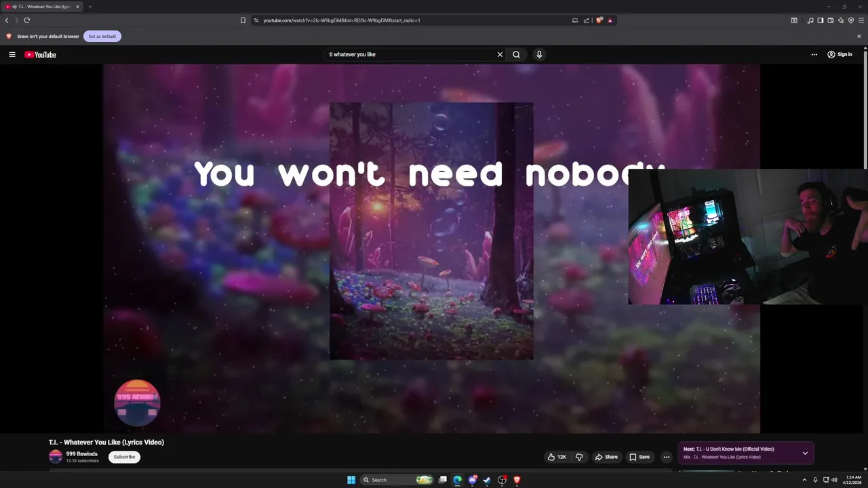Clear the YouTube search text
The width and height of the screenshot is (868, 488).
(500, 54)
